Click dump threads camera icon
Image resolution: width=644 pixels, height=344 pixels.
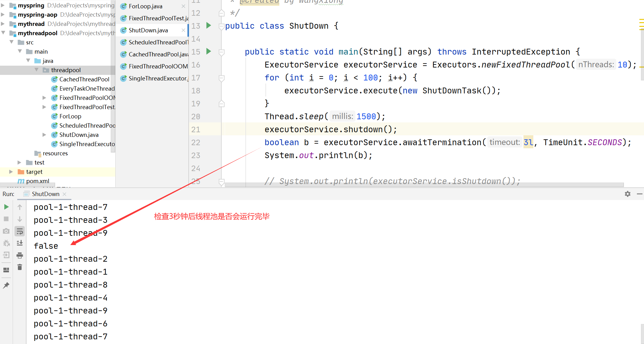[6, 231]
